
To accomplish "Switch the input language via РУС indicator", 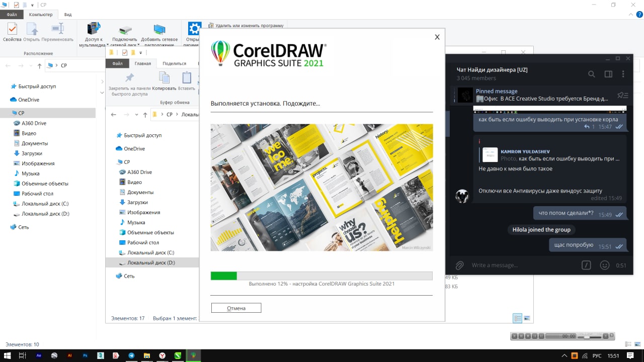I will 597,356.
